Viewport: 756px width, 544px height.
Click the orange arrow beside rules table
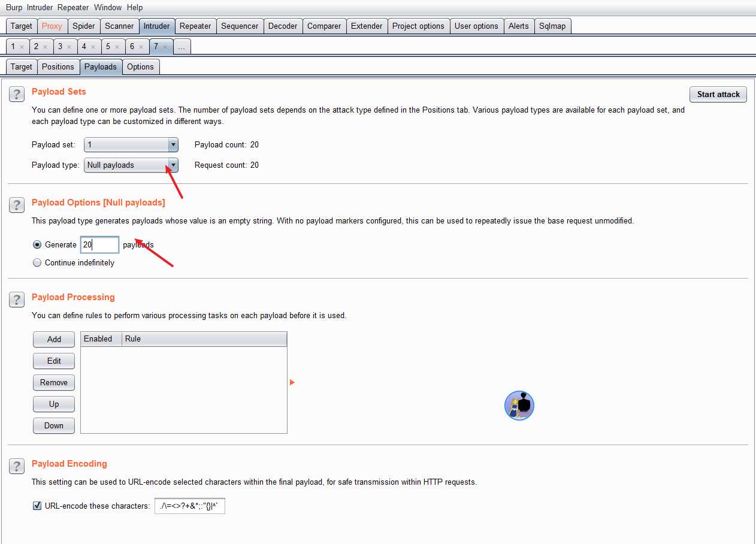[x=292, y=382]
